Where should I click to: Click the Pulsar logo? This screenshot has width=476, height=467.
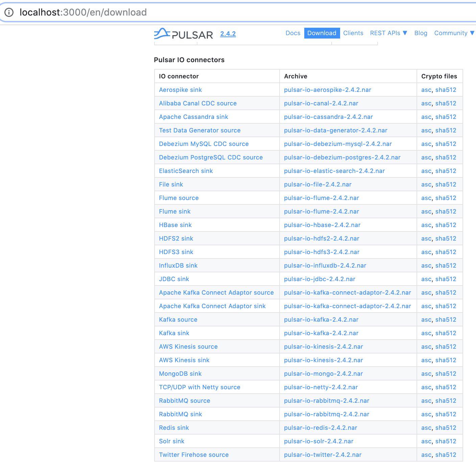pos(184,34)
